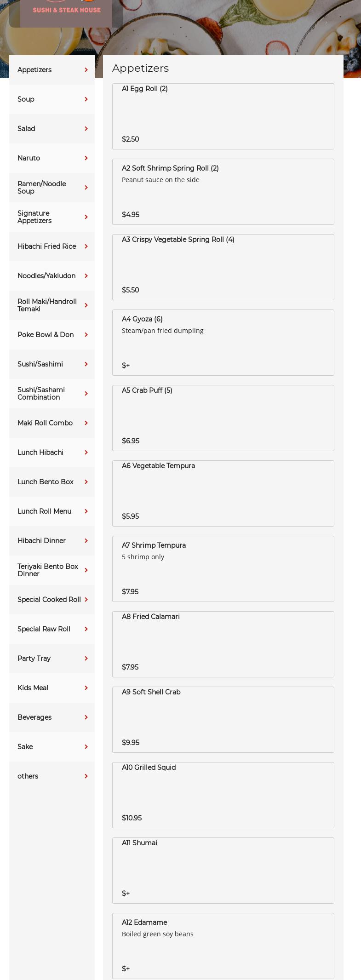Image resolution: width=361 pixels, height=980 pixels.
Task: Expand the Lunch Bento Box chevron
Action: [86, 482]
